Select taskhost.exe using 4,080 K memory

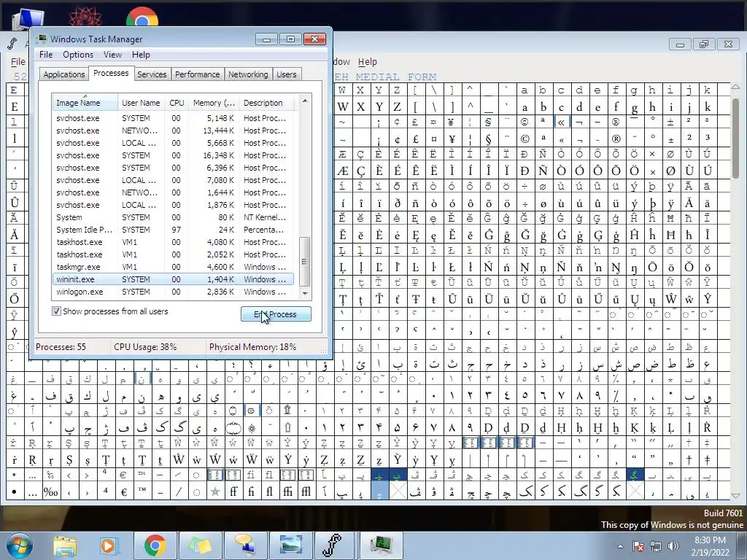pos(172,242)
